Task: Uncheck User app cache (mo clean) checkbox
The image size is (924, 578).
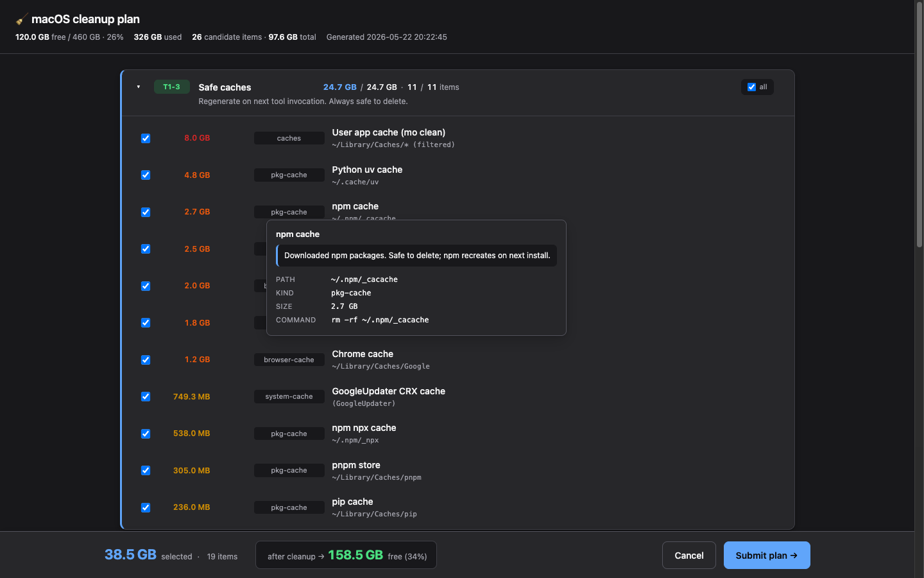Action: tap(146, 138)
